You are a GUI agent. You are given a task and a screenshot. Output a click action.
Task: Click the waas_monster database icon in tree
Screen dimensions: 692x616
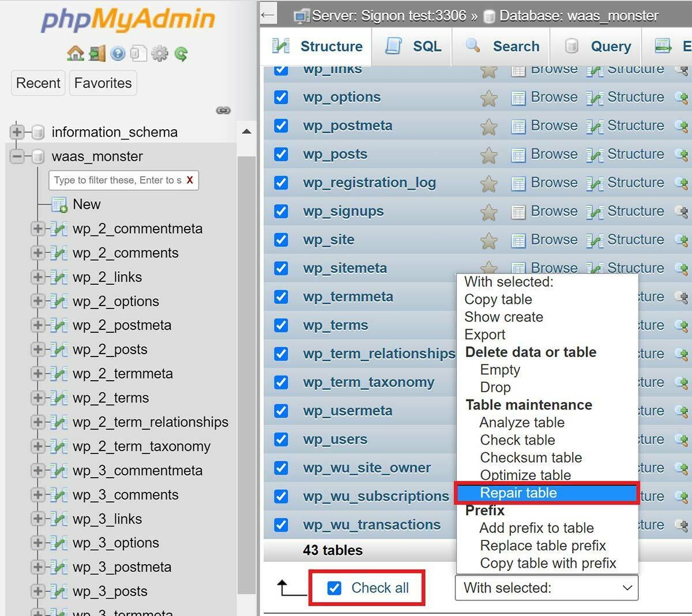38,156
